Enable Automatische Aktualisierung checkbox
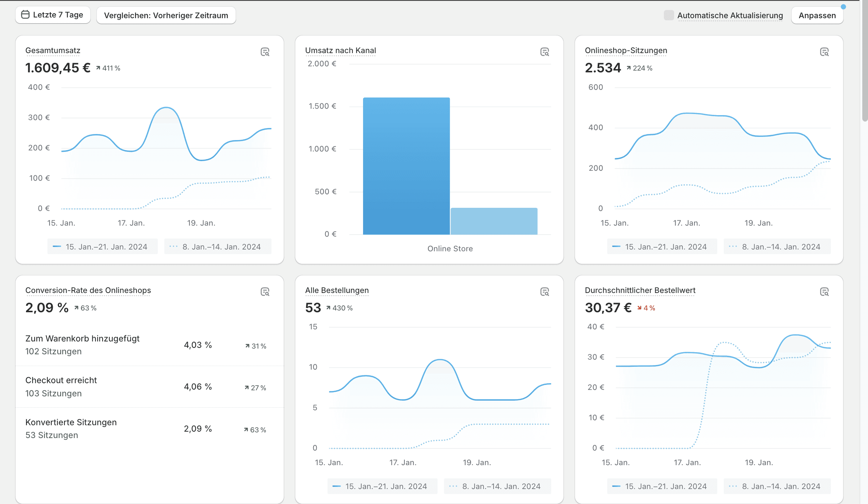 [669, 15]
